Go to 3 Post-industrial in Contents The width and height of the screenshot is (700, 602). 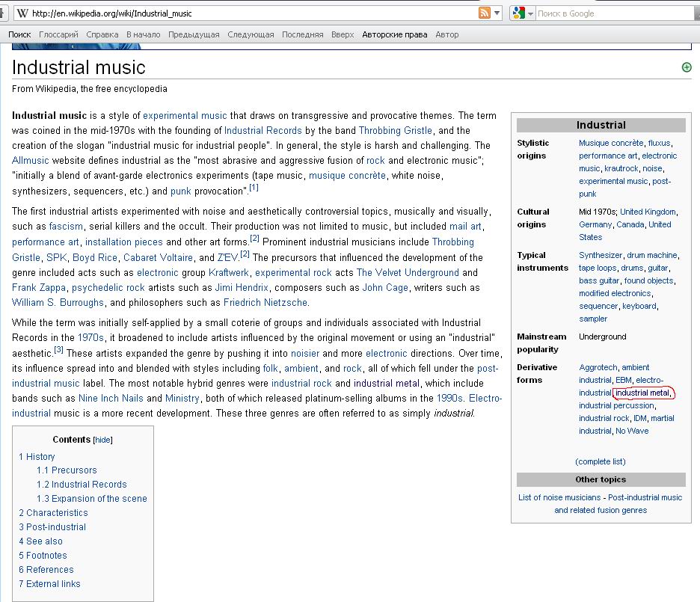point(52,527)
